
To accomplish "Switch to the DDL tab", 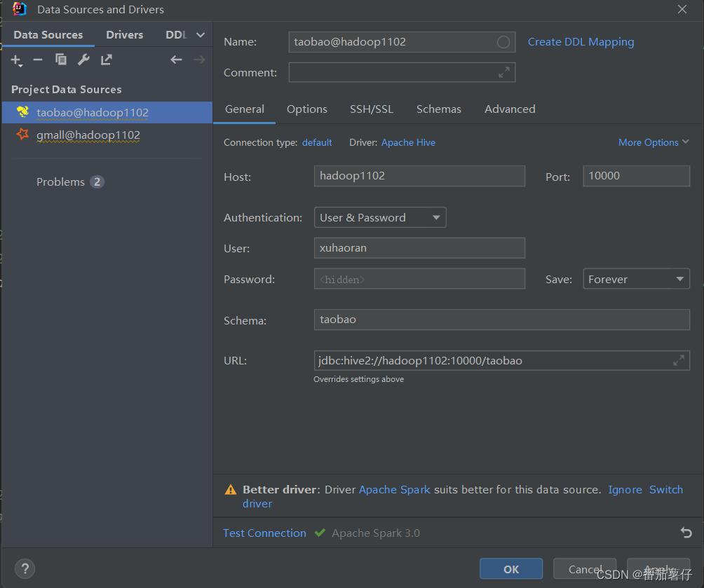I will [x=176, y=35].
